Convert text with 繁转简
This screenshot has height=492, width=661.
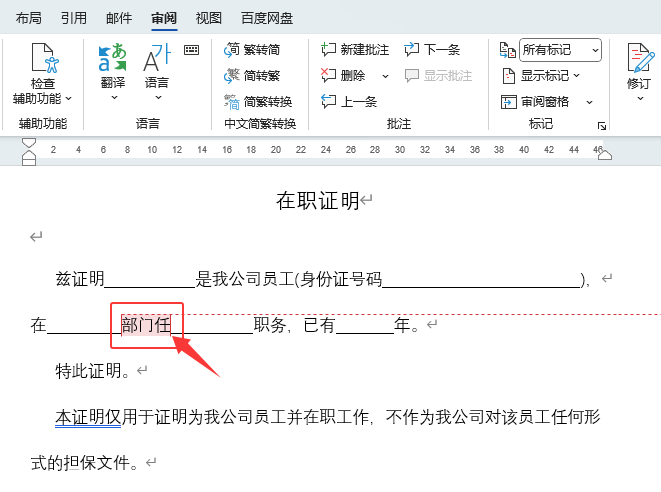(252, 50)
